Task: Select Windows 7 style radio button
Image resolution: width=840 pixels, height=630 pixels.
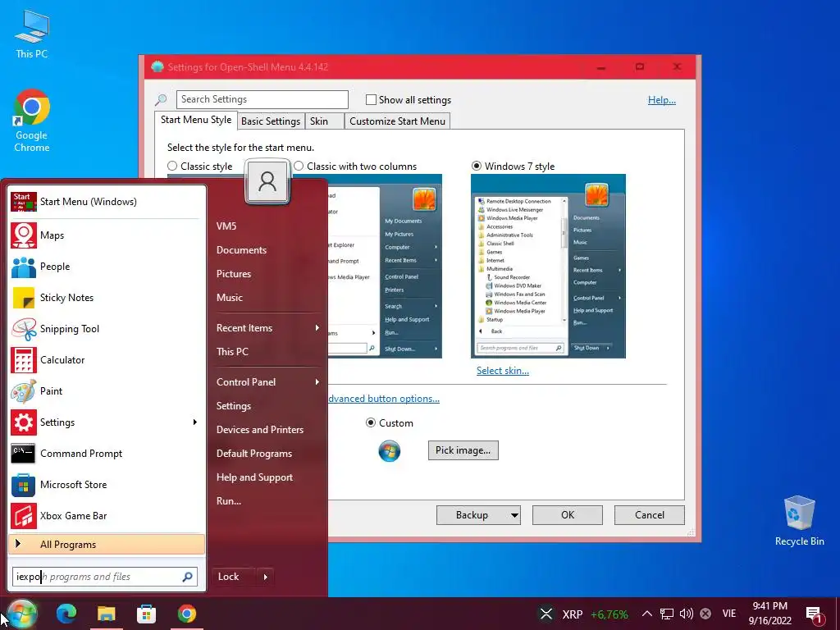Action: click(x=477, y=166)
